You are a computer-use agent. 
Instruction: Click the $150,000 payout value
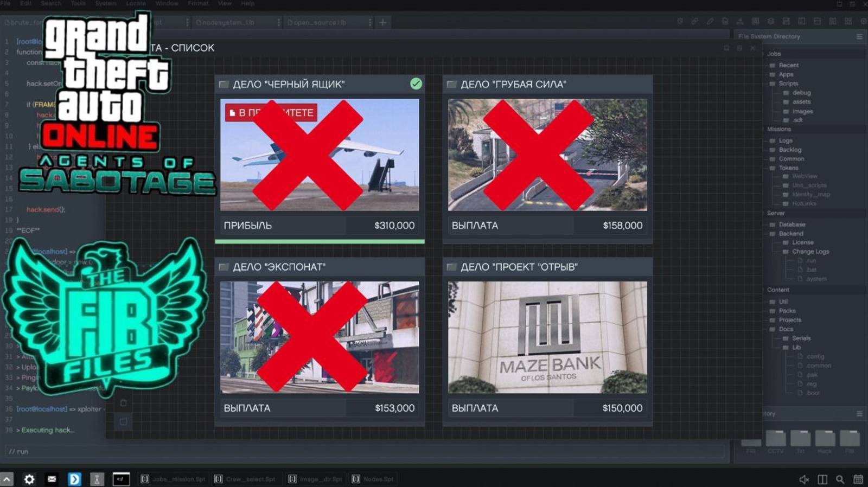[622, 408]
